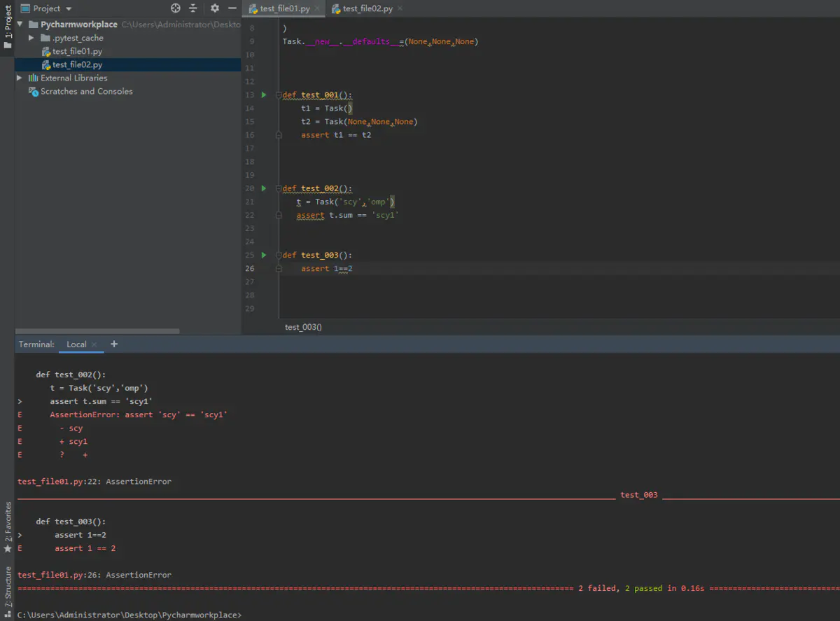The width and height of the screenshot is (840, 621).
Task: Open the Project view dropdown
Action: tap(69, 9)
